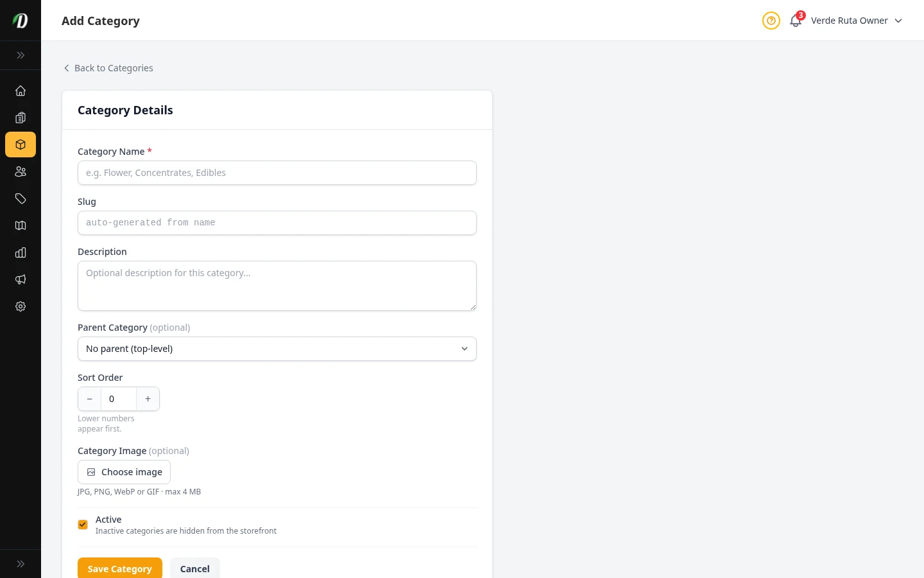View Analytics via the bar chart icon
924x578 pixels.
20,252
